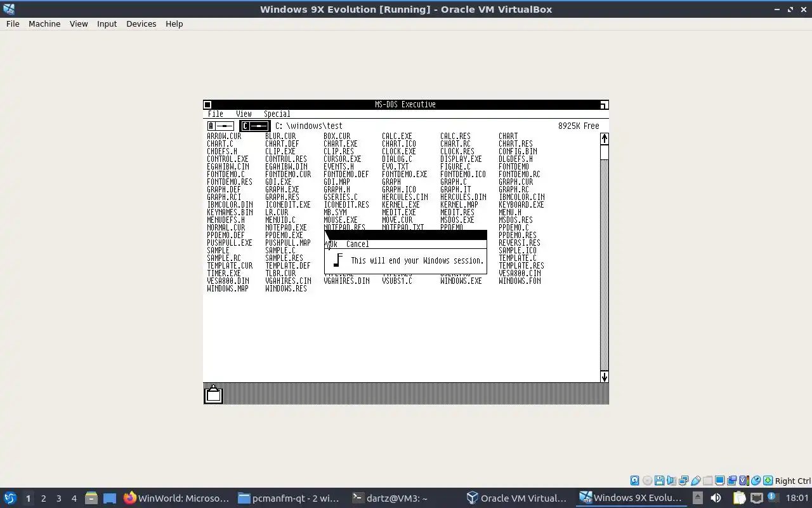Select file PUSHPULL.EXE
Image resolution: width=812 pixels, height=508 pixels.
[230, 243]
